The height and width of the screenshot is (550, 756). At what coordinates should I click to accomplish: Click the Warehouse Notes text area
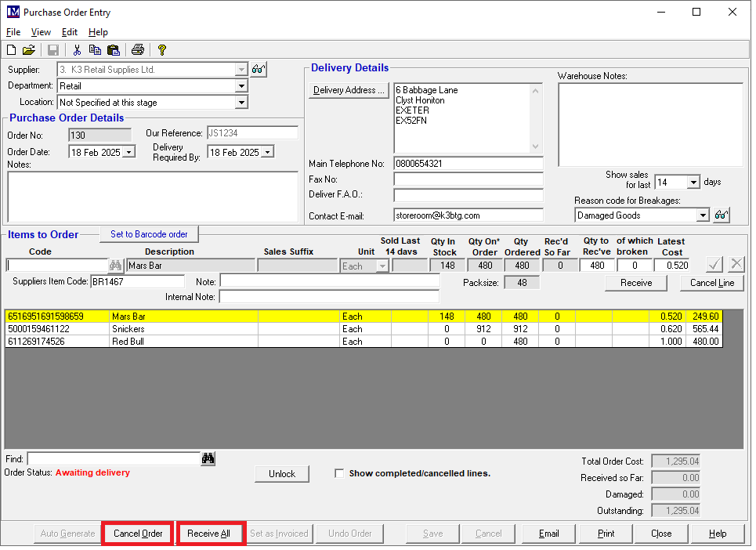click(x=649, y=125)
